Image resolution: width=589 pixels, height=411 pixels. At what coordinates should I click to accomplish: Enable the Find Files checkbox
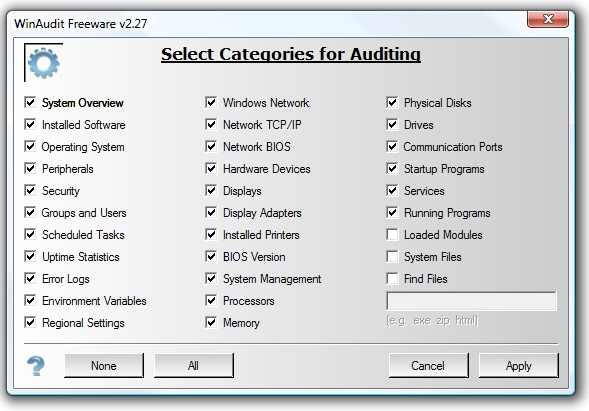coord(392,278)
